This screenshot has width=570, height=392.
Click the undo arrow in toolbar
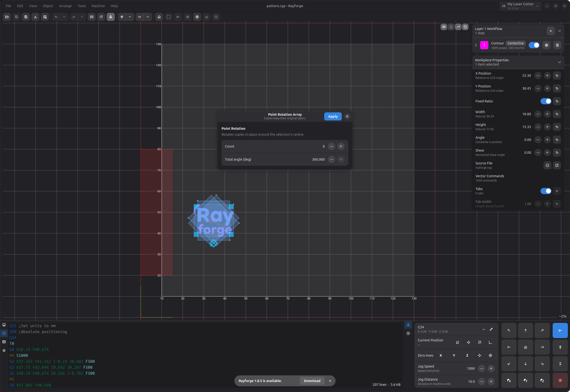click(56, 17)
